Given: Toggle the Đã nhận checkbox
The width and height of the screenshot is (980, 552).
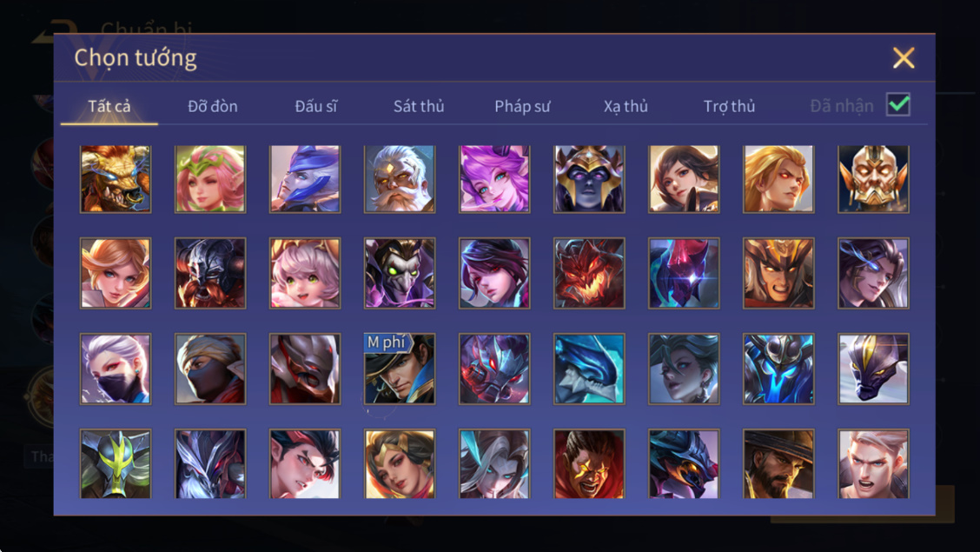Looking at the screenshot, I should (x=898, y=104).
